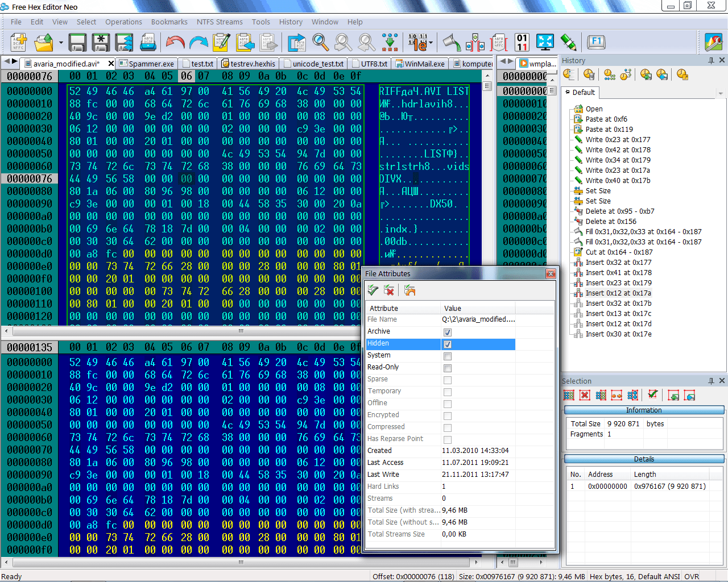Viewport: 728px width, 582px height.
Task: Switch to the testrev.hexhis tab
Action: pos(249,64)
